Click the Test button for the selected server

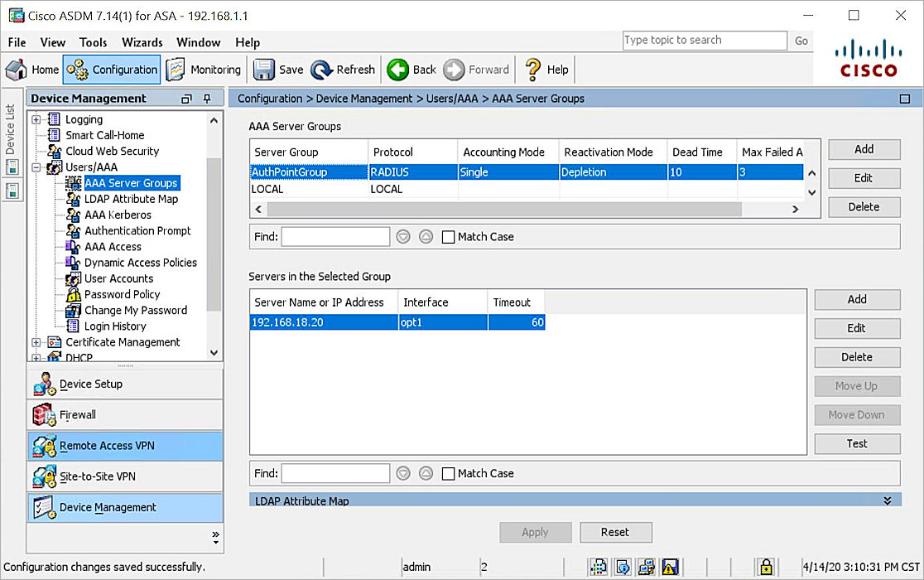(857, 443)
